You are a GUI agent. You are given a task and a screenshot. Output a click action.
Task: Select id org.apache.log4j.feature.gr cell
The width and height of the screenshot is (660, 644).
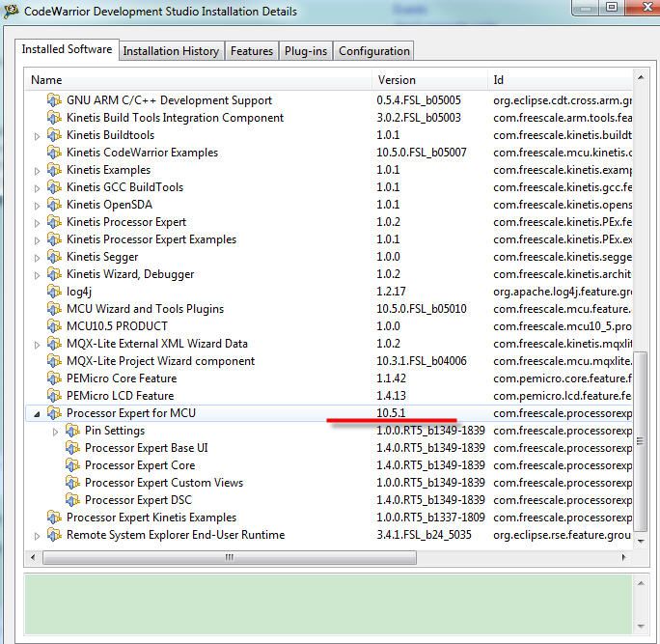pos(563,292)
